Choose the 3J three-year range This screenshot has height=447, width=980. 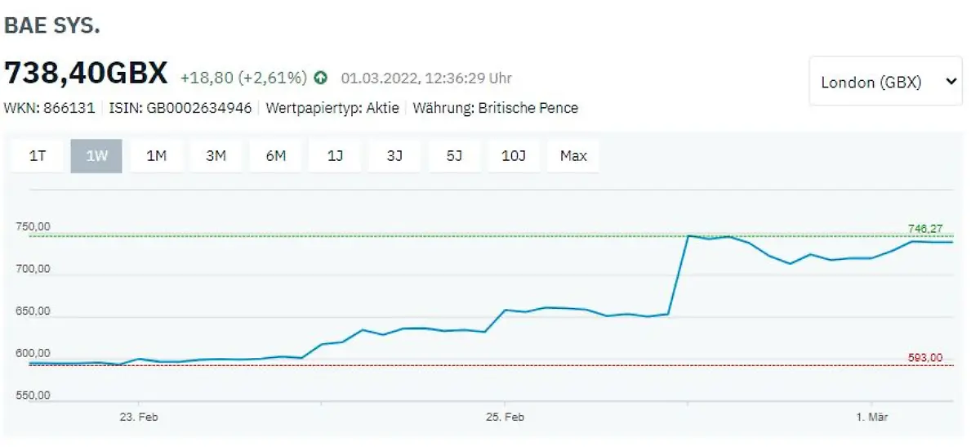(394, 156)
